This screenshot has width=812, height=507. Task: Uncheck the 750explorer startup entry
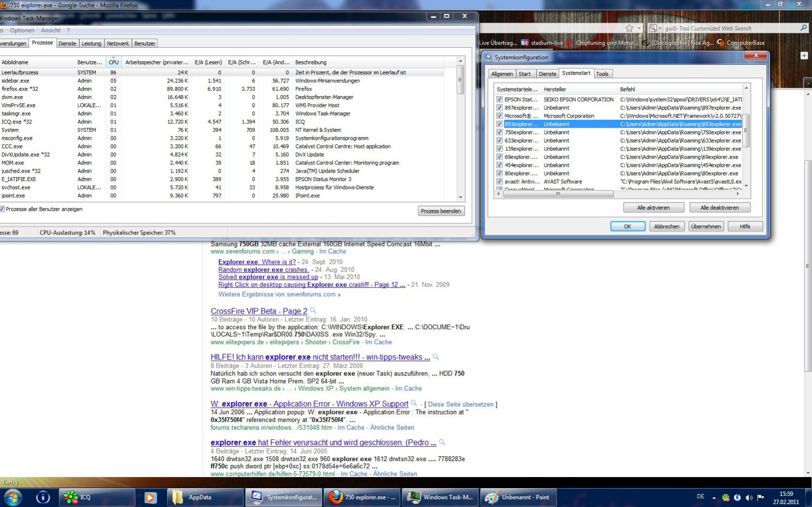tap(500, 132)
